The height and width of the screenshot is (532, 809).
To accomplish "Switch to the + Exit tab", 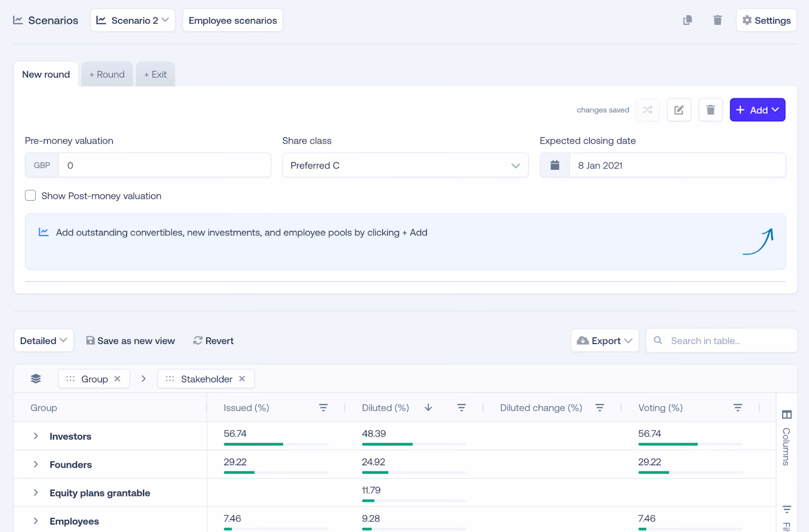I will (155, 74).
